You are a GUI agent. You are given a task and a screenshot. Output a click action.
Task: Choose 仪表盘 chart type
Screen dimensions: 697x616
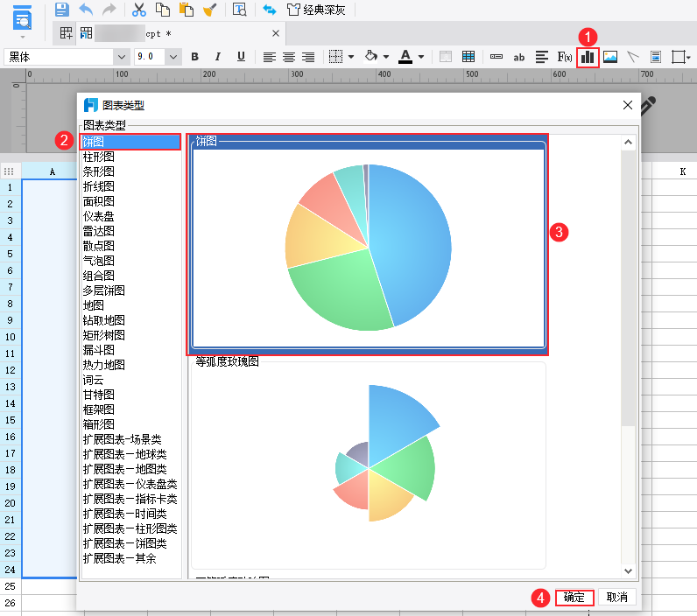[99, 216]
